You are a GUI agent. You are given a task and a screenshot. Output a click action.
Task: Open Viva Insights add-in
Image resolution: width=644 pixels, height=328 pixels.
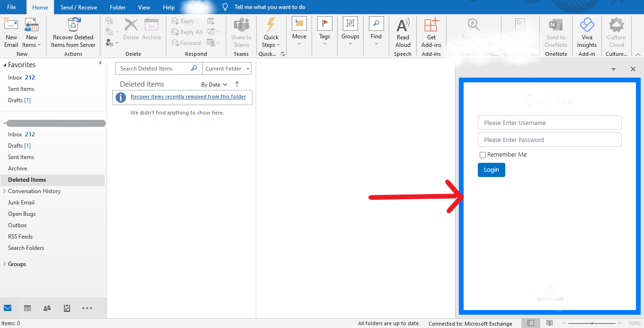587,32
